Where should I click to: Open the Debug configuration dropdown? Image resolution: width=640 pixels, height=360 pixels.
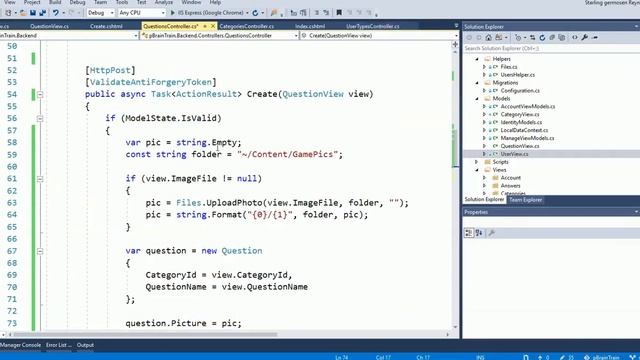pos(100,13)
